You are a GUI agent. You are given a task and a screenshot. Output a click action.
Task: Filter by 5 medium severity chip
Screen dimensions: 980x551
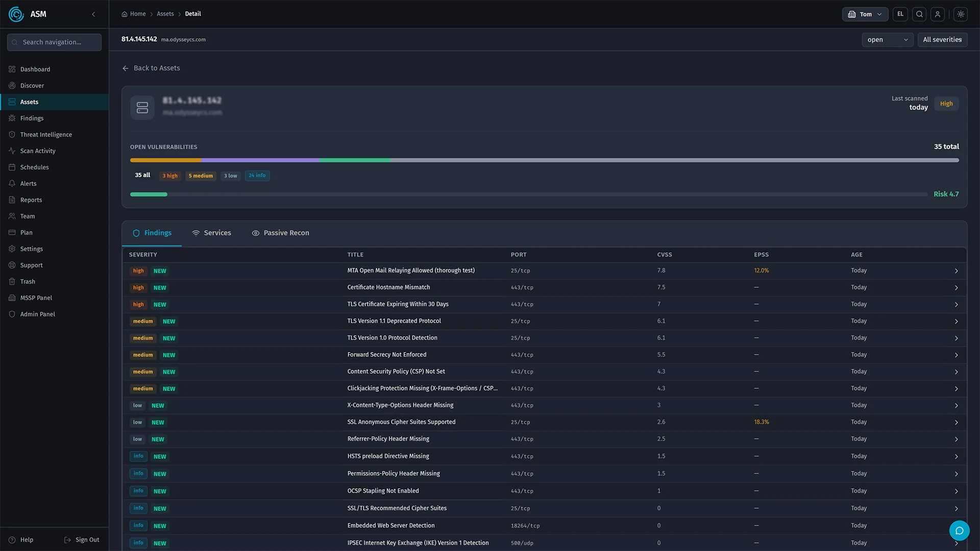point(201,176)
